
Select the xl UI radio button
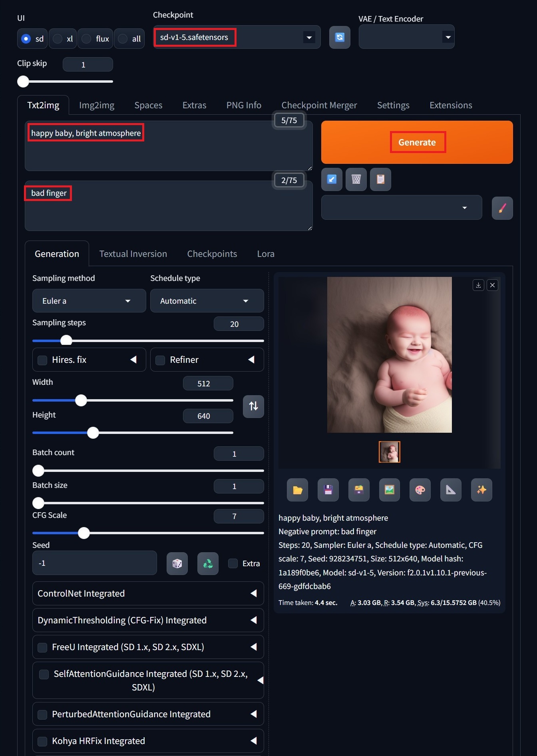58,39
